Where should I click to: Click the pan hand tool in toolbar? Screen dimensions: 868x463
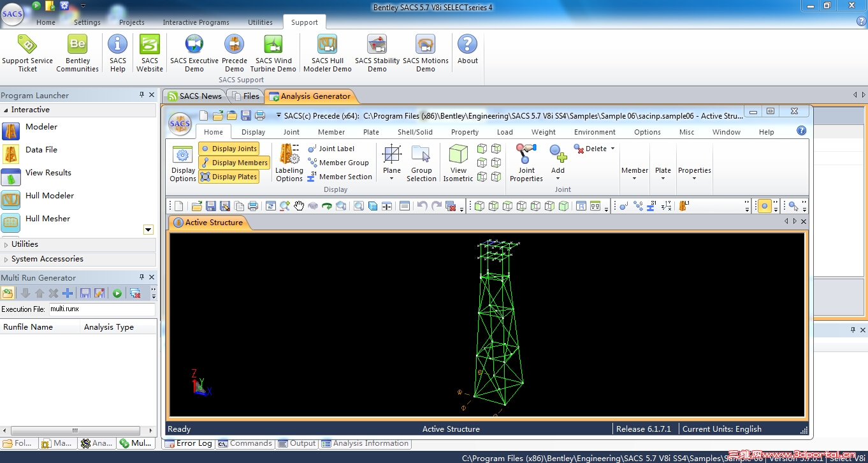[x=299, y=206]
